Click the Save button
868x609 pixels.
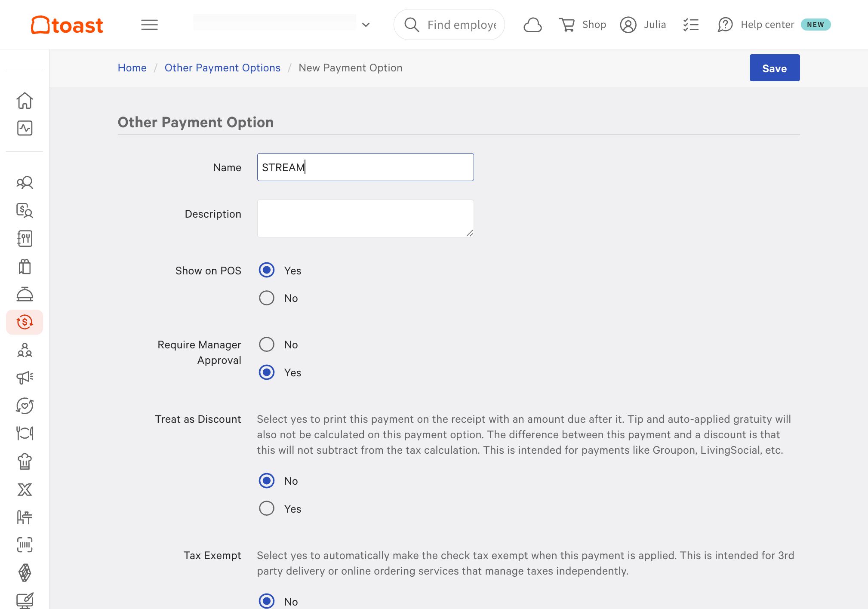click(x=775, y=68)
